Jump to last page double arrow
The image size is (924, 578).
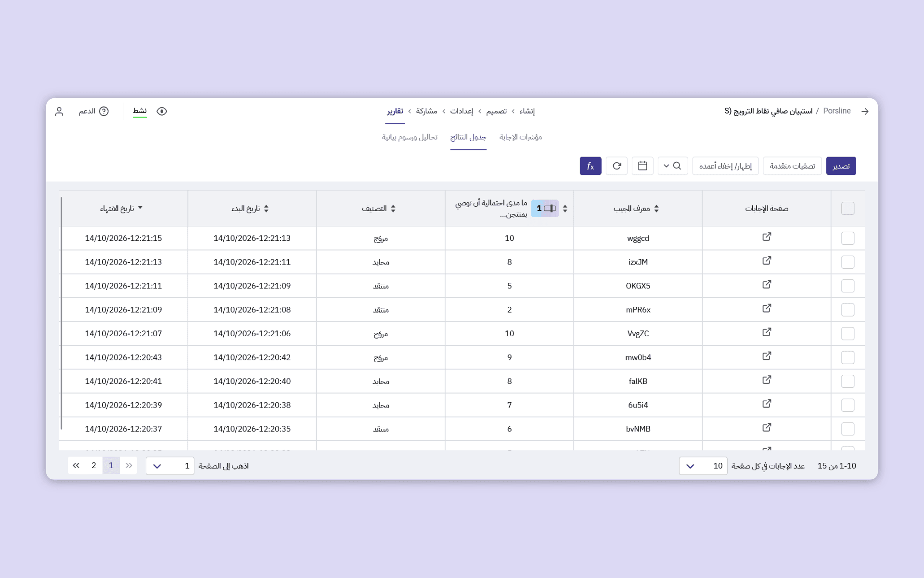click(76, 465)
